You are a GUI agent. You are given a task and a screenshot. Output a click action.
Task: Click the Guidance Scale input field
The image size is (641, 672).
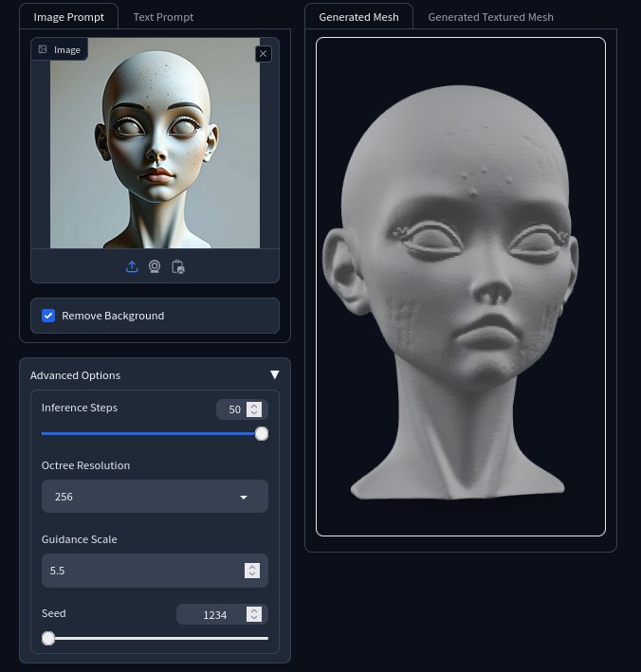click(x=155, y=571)
